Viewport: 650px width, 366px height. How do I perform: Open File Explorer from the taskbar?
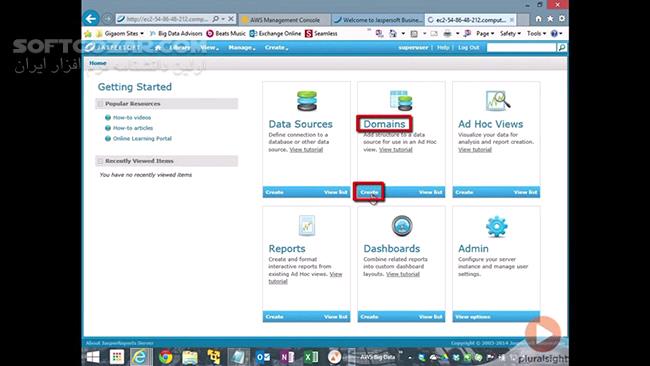click(x=190, y=357)
